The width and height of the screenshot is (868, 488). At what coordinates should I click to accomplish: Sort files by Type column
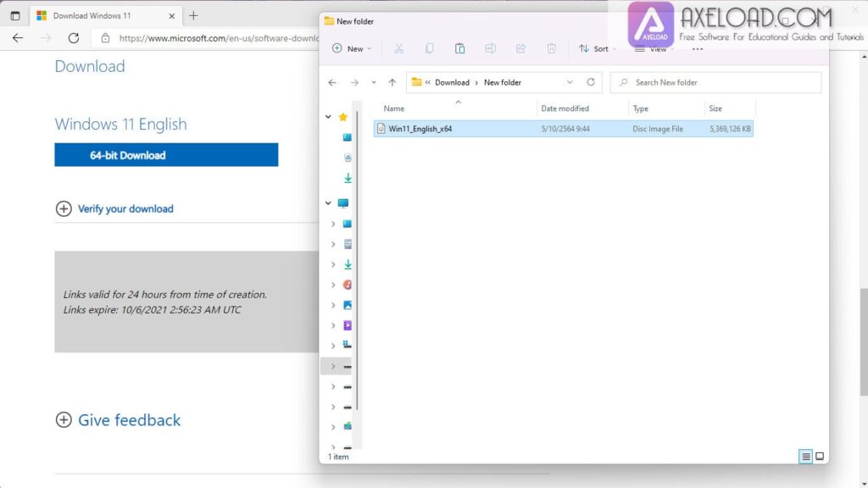666,108
